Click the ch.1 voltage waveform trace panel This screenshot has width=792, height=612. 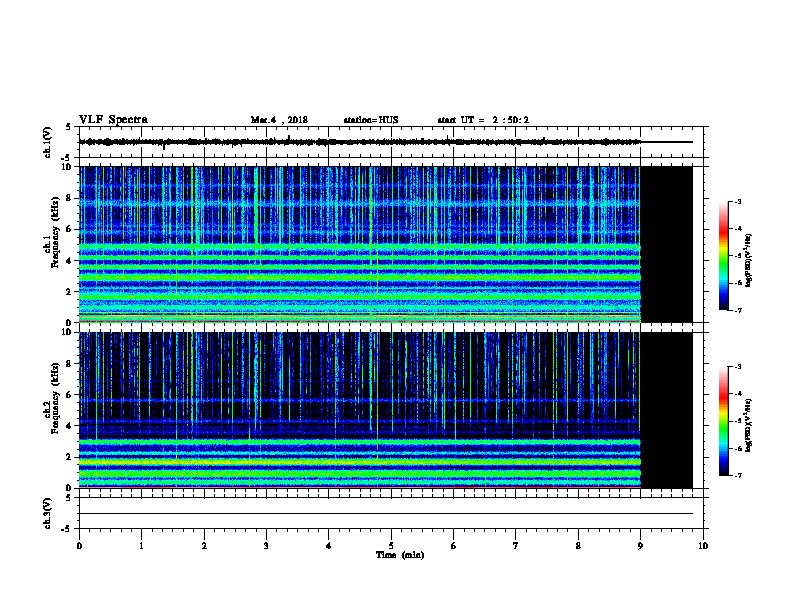[391, 142]
